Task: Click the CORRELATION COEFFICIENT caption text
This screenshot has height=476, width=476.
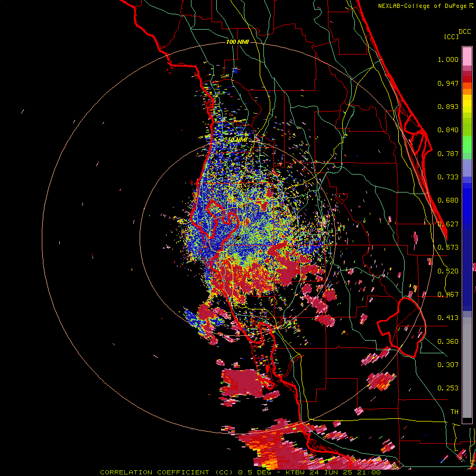Action: tap(154, 472)
